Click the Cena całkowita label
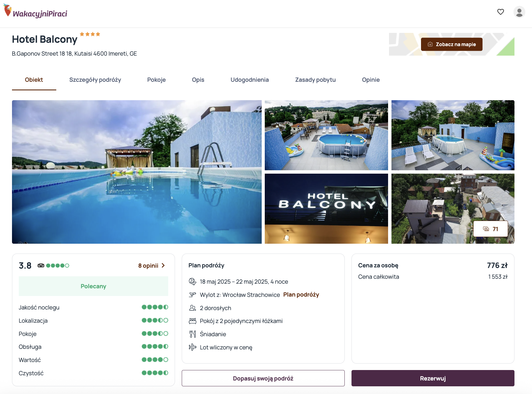Viewport: 532px width, 394px height. (x=379, y=277)
